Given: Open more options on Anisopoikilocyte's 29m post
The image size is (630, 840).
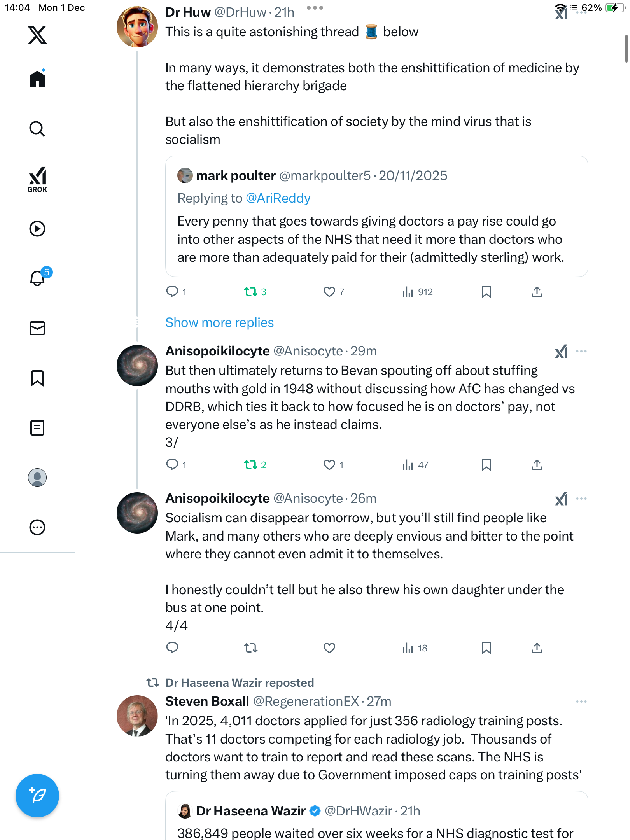Looking at the screenshot, I should tap(581, 351).
